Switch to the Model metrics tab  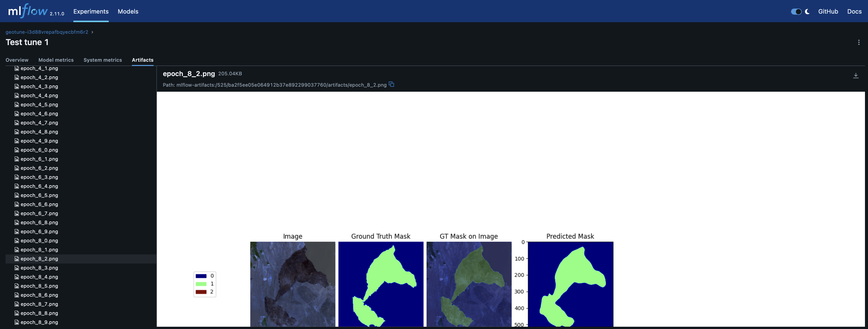point(56,60)
